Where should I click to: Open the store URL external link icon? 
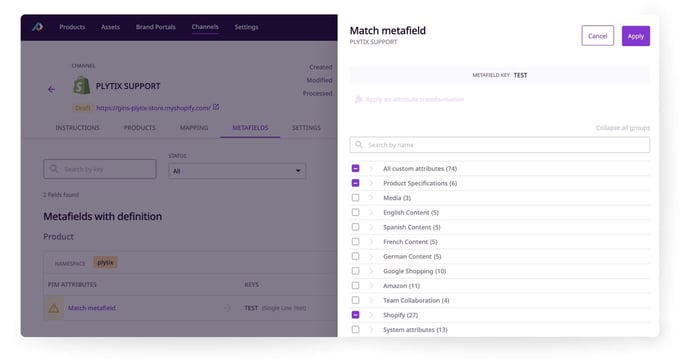pyautogui.click(x=216, y=107)
